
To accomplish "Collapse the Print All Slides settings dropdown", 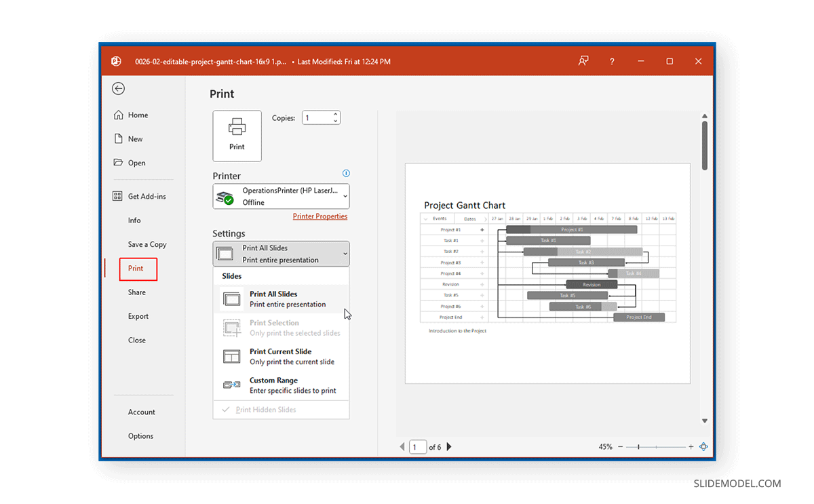I will point(282,254).
